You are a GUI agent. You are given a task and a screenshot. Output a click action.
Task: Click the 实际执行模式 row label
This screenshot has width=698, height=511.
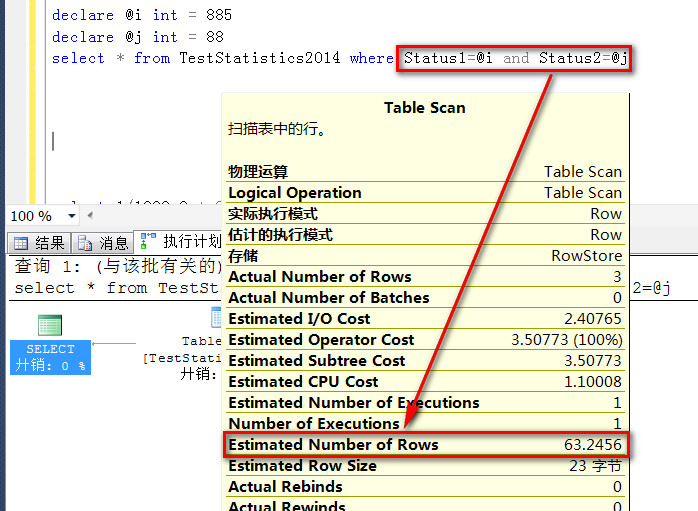(273, 214)
